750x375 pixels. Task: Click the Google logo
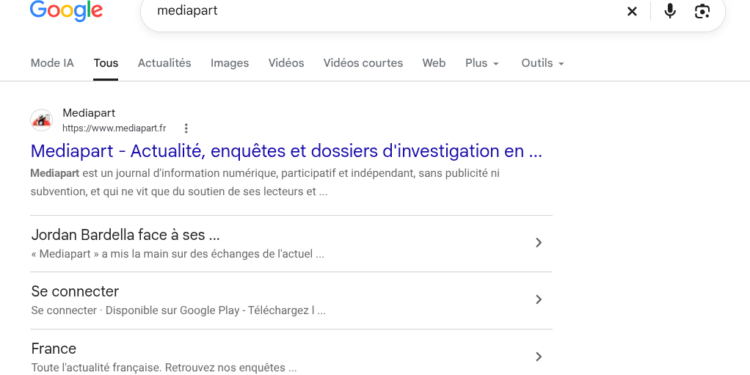[66, 11]
